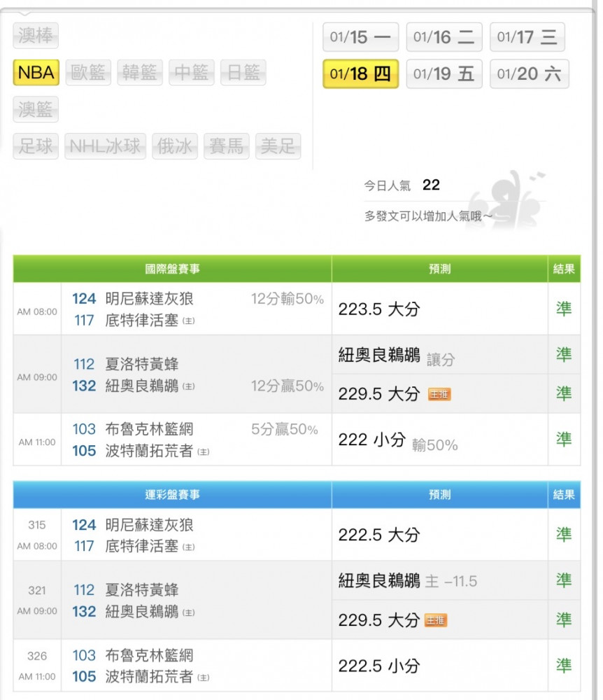Screen dimensions: 603x700
Task: Select the 01/16 二 date
Action: tap(444, 37)
